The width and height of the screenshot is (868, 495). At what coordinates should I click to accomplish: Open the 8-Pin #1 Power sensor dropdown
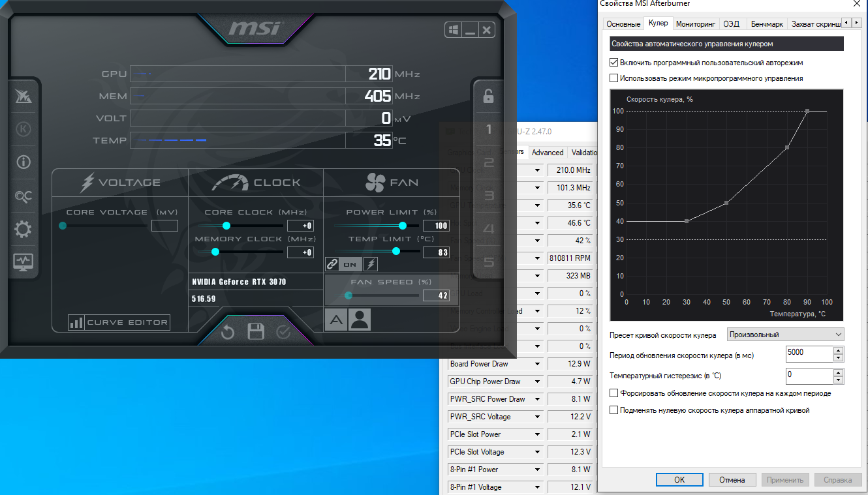[x=537, y=470]
